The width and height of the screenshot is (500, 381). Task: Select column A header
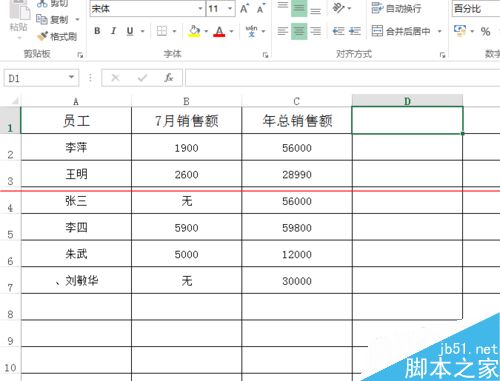[76, 101]
